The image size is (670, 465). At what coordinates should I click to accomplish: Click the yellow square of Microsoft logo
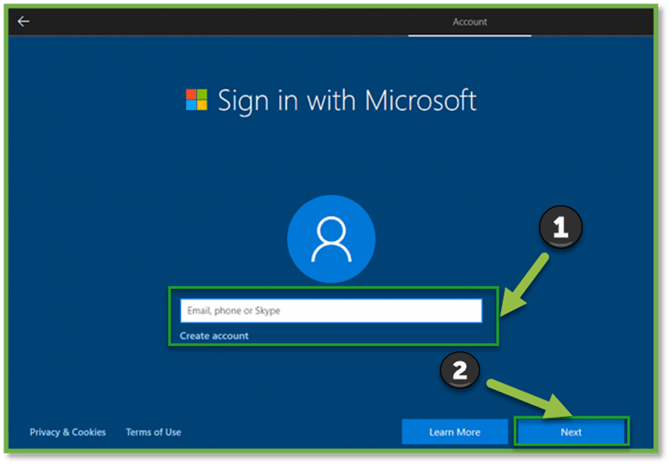202,106
